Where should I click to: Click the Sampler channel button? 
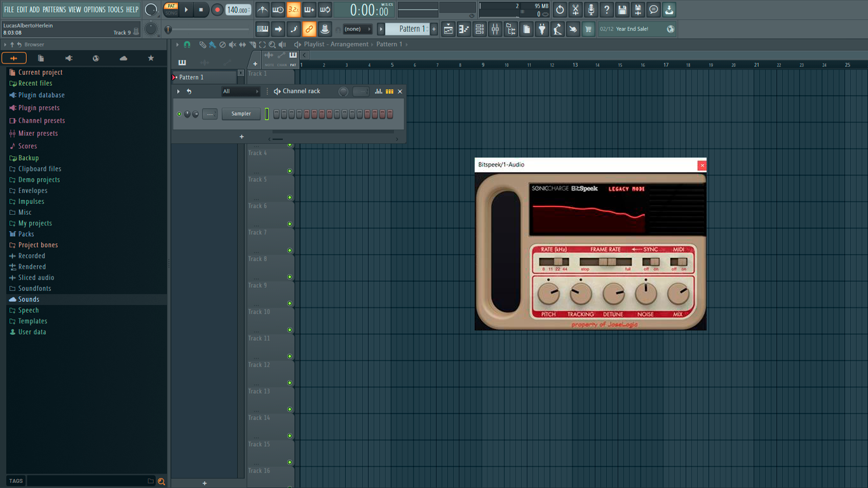click(241, 114)
